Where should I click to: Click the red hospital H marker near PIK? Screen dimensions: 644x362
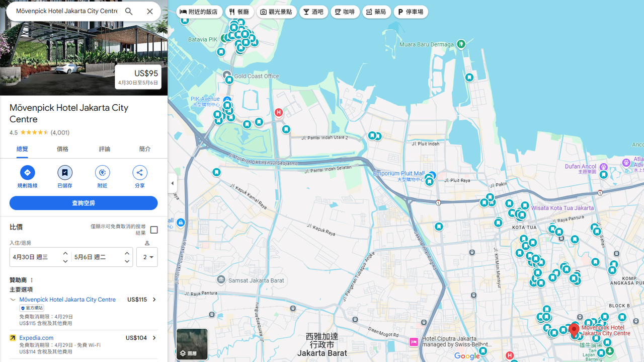point(279,113)
